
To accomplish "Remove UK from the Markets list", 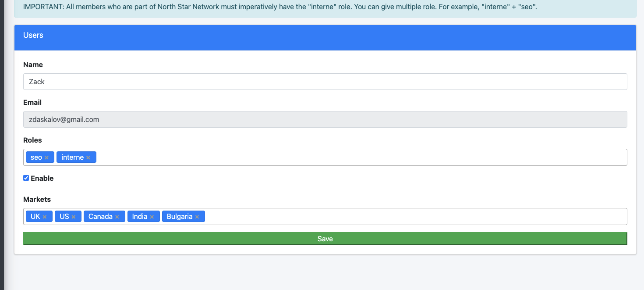I will 45,217.
